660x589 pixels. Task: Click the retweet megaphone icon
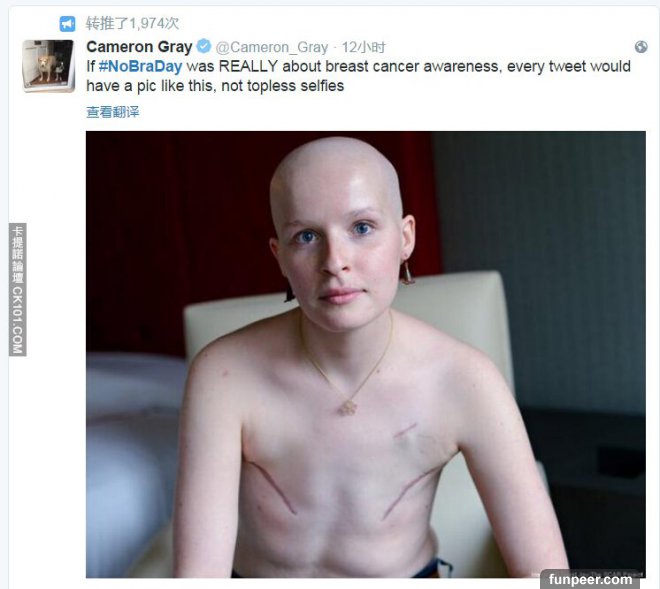point(67,24)
